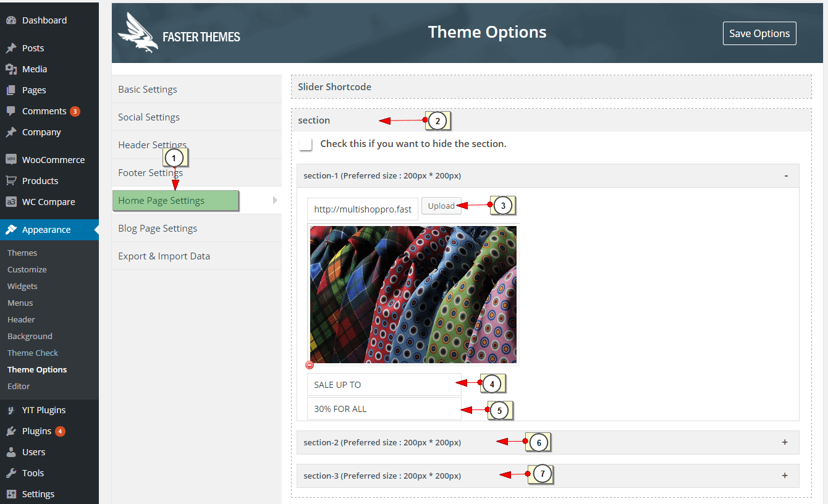
Task: Open Widgets submenu link
Action: coord(22,286)
